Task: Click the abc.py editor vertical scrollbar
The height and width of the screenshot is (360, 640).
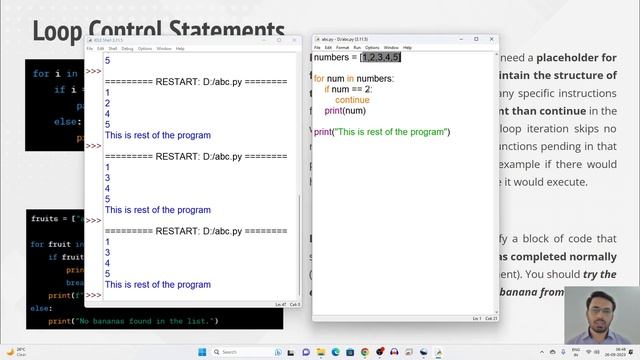Action: [496, 183]
